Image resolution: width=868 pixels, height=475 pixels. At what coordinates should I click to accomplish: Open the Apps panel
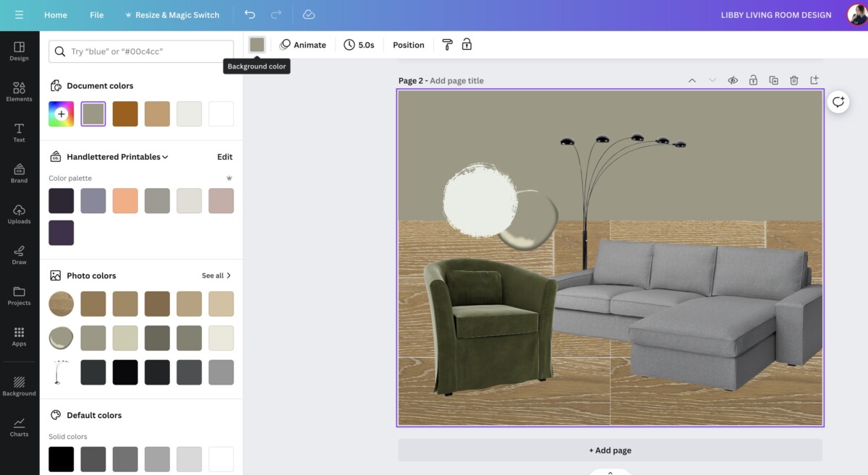tap(19, 336)
